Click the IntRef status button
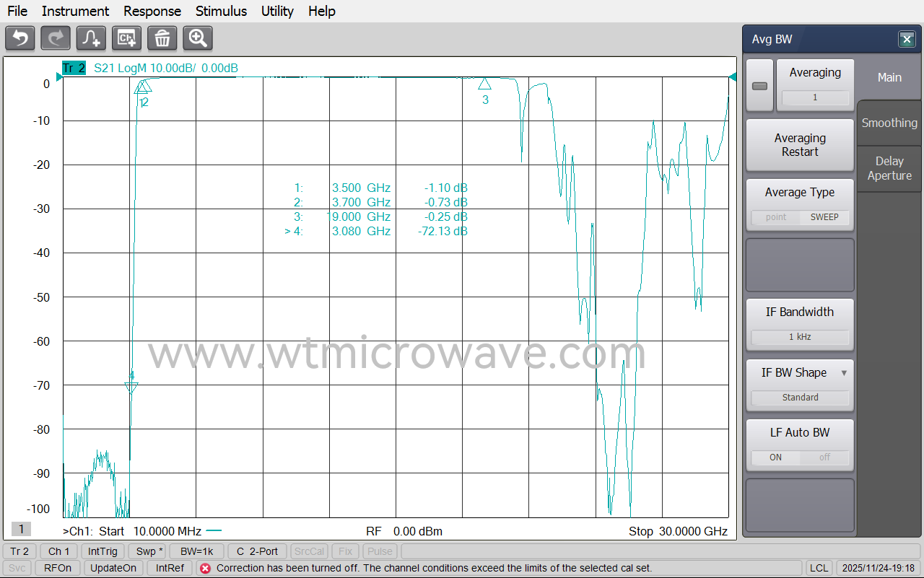The image size is (924, 578). [x=170, y=568]
